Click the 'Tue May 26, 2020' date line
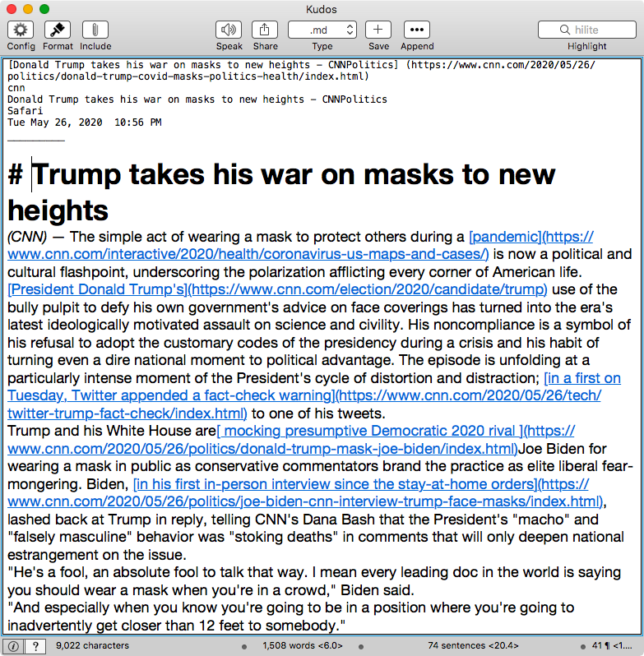Screen dimensions: 644x656 (85, 122)
